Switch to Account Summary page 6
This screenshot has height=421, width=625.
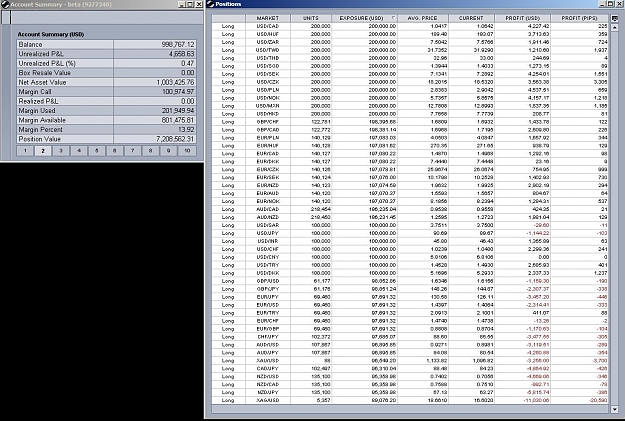(115, 151)
